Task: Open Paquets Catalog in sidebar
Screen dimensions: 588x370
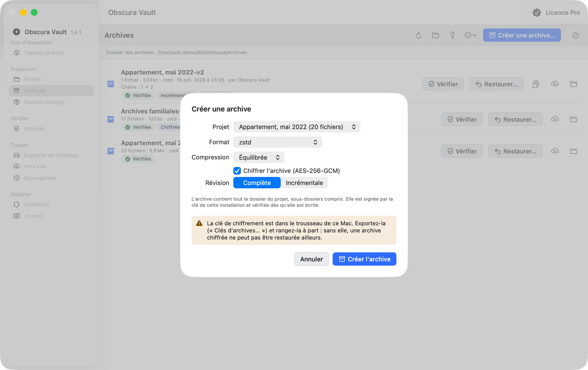Action: (51, 102)
